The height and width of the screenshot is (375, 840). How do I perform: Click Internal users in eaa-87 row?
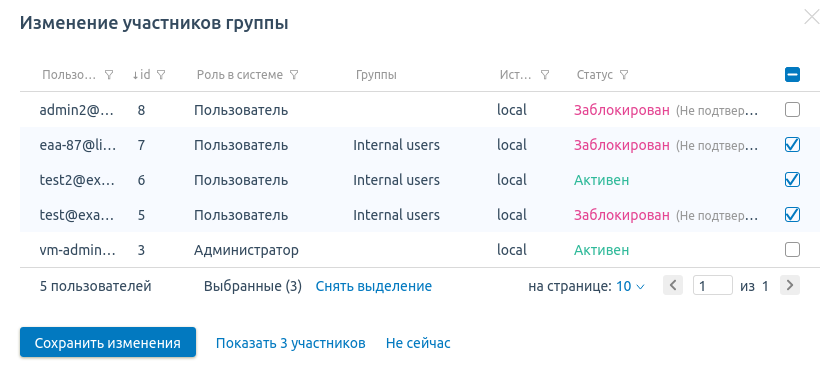tap(396, 145)
